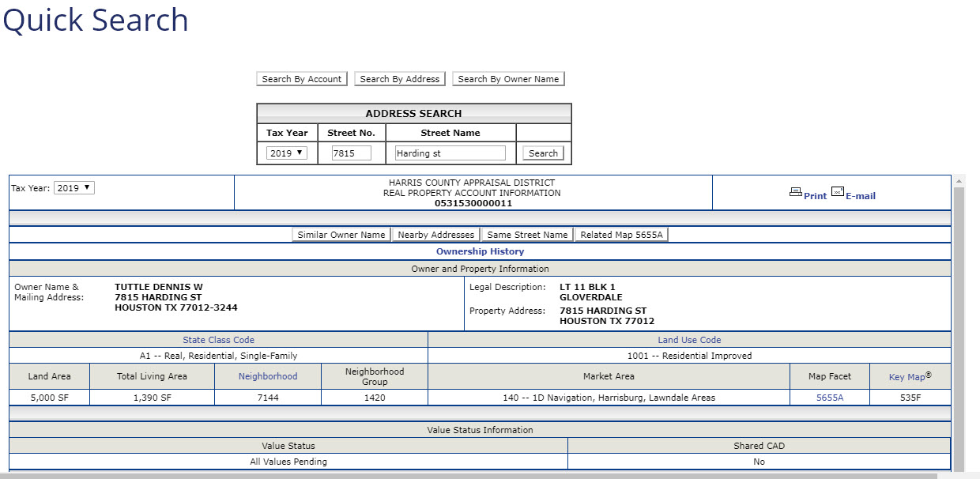Switch to Search By Account

(x=302, y=79)
